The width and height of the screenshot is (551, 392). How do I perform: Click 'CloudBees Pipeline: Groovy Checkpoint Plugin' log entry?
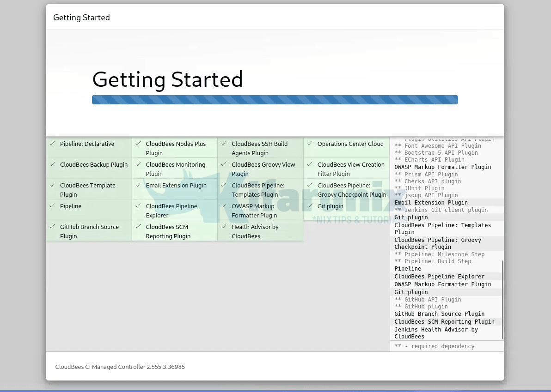[437, 243]
